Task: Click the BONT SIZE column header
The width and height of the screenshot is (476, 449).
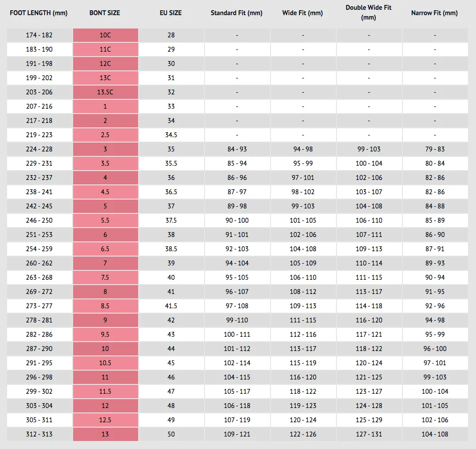Action: [x=105, y=13]
